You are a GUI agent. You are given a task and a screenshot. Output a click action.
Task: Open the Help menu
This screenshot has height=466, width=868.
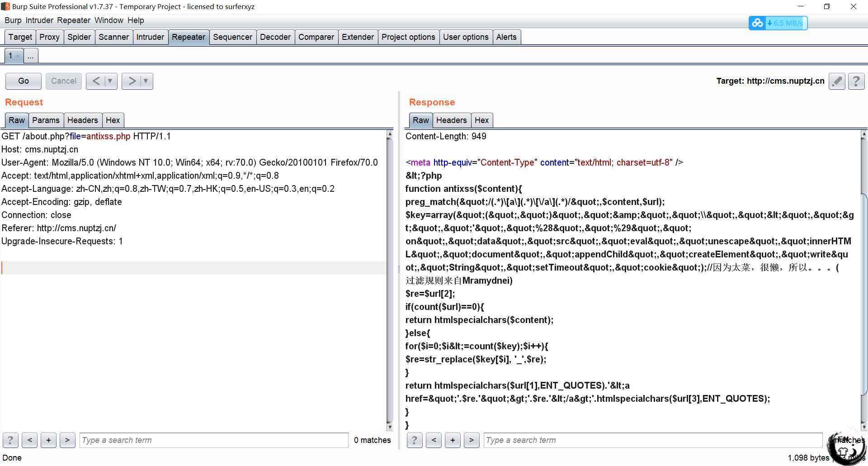(136, 20)
